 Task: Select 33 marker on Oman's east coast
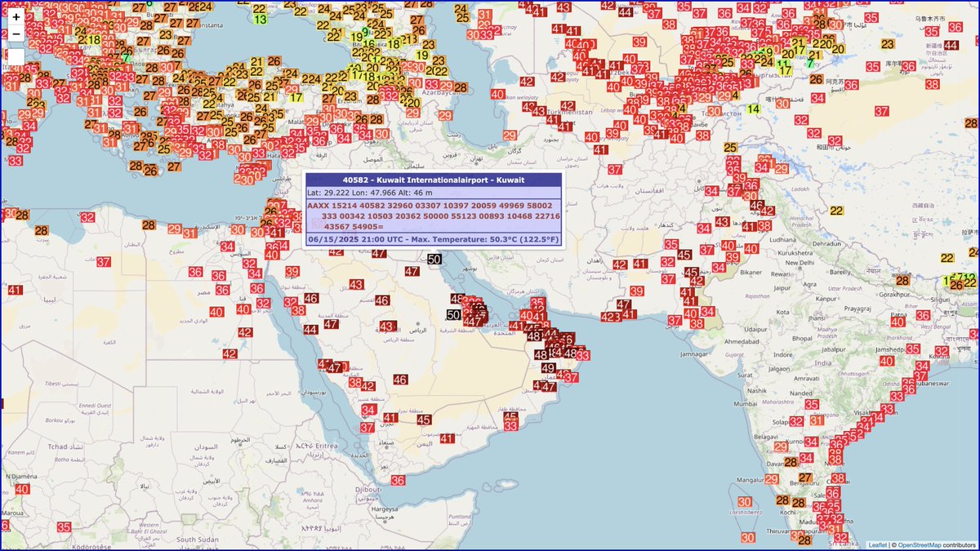(x=582, y=355)
